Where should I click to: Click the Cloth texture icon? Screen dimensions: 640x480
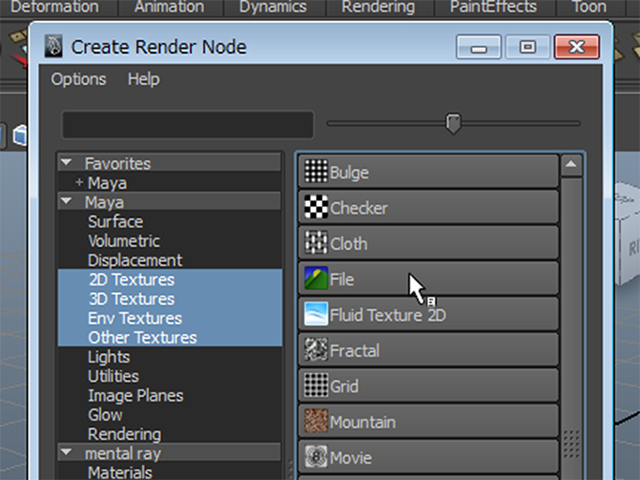316,242
